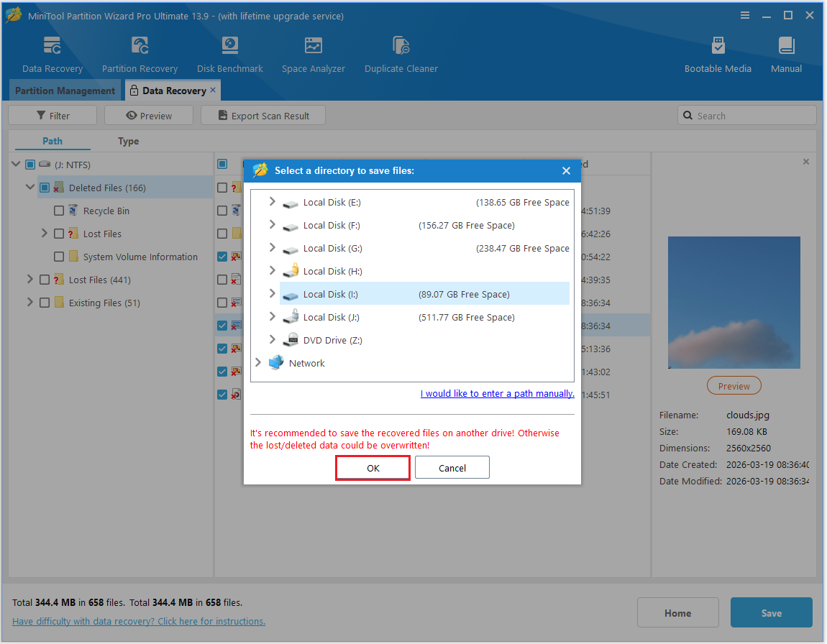Click the Local Disk (E:) drive icon
The image size is (827, 644).
(290, 203)
